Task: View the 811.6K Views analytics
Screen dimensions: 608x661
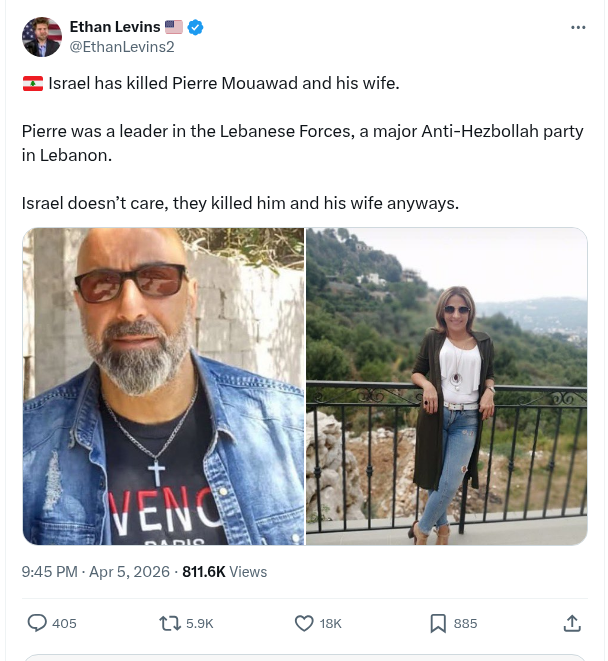Action: click(225, 572)
